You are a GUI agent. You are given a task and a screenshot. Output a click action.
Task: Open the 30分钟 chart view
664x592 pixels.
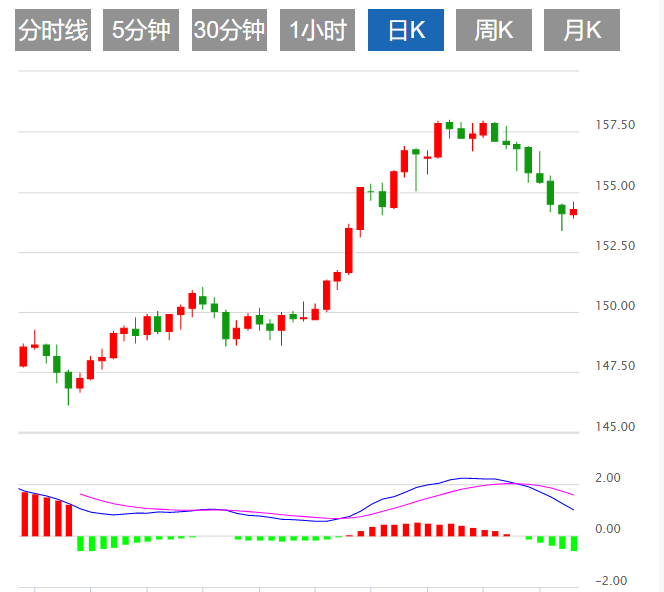coord(229,31)
